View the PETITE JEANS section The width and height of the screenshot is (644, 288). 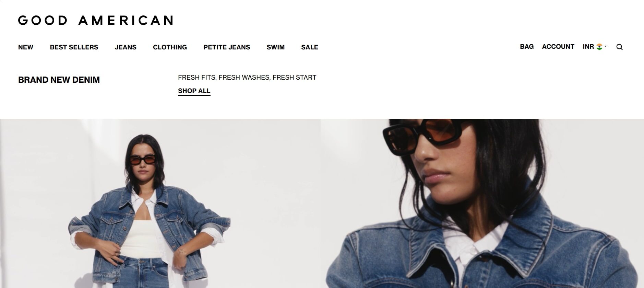227,47
